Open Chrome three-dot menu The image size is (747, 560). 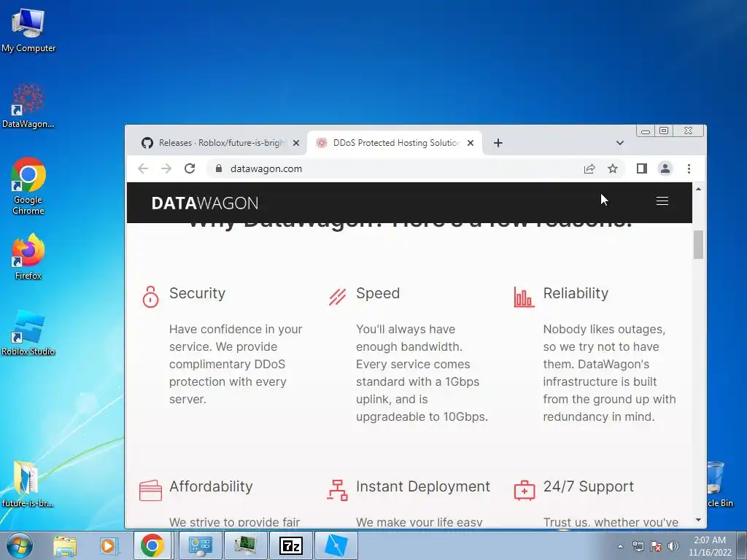[689, 168]
